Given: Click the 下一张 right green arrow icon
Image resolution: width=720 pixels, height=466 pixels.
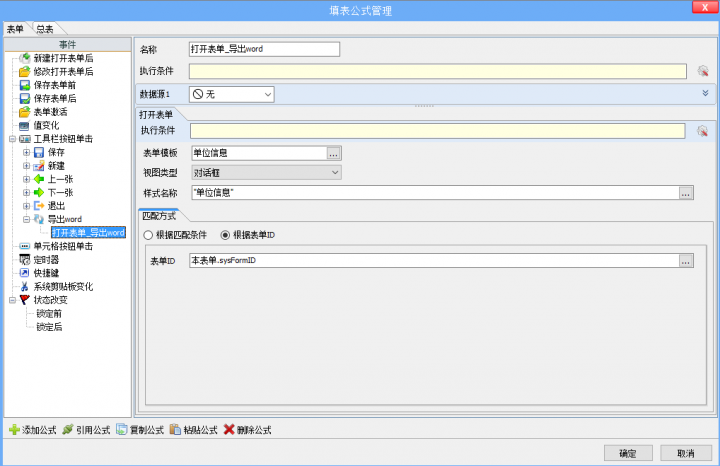Looking at the screenshot, I should click(x=39, y=192).
